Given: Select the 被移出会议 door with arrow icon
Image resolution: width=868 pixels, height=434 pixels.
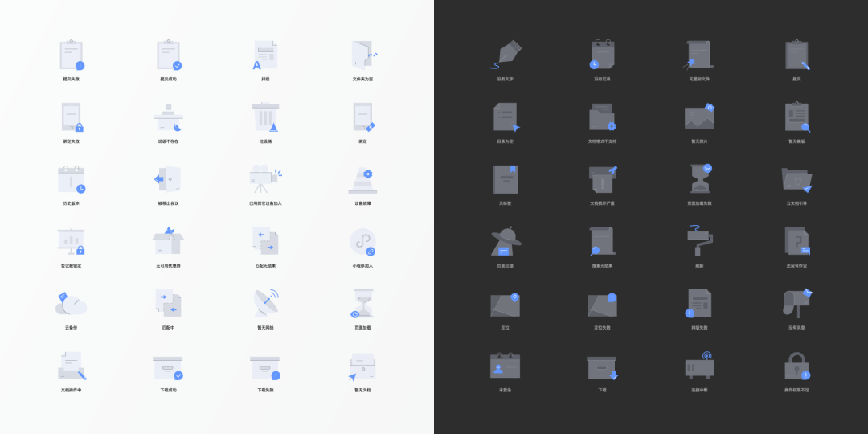Looking at the screenshot, I should [x=168, y=179].
